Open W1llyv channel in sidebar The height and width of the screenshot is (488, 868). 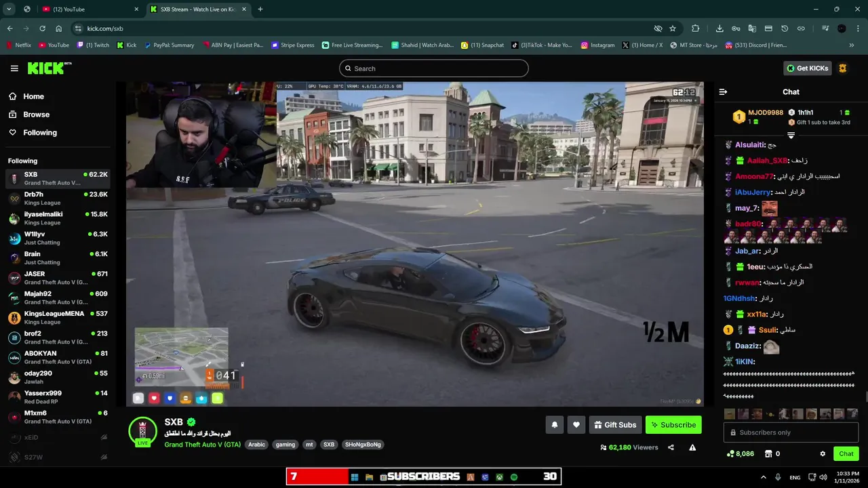pyautogui.click(x=58, y=239)
